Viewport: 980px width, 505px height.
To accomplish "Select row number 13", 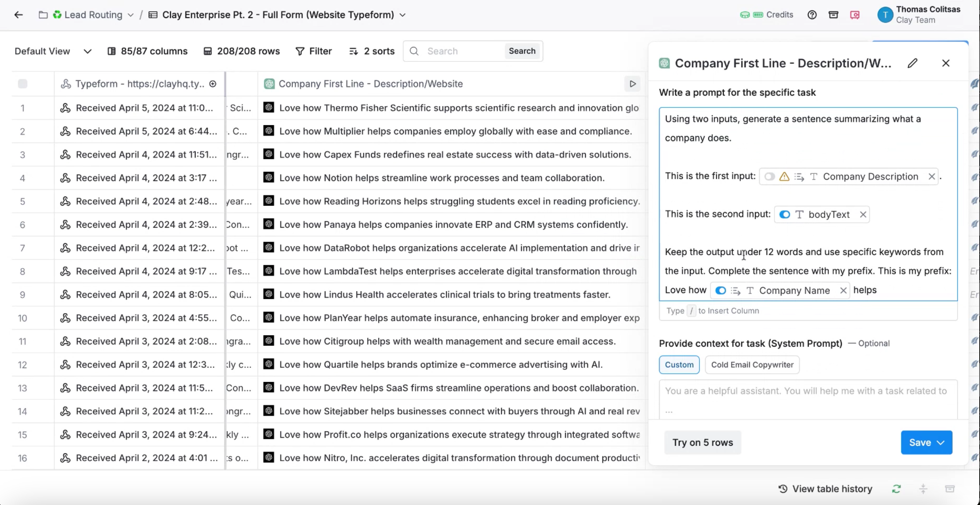I will tap(23, 388).
